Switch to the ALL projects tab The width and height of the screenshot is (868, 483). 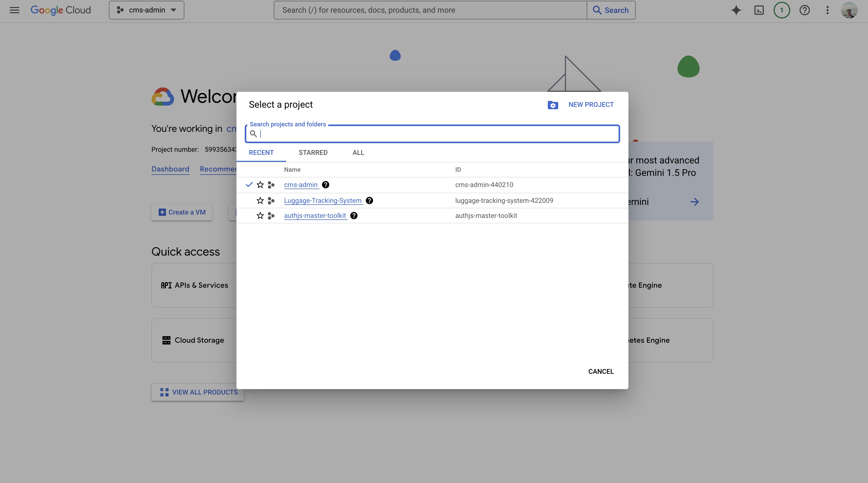358,153
